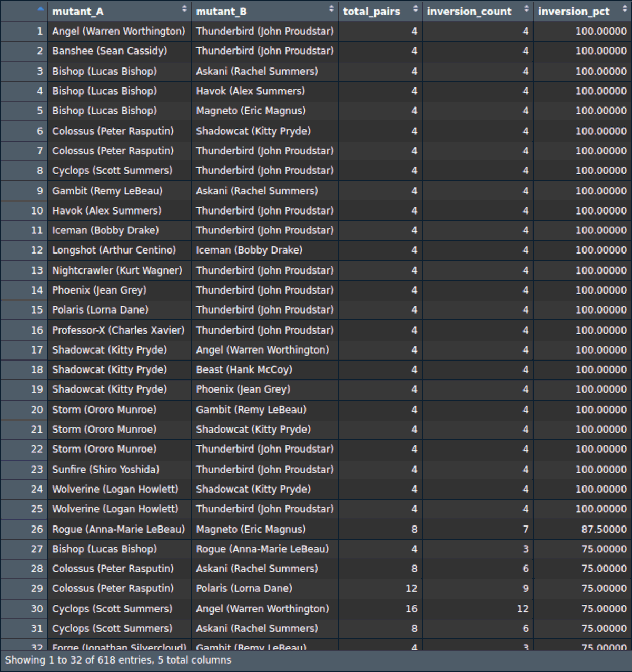Screen dimensions: 632x672
Task: Sort by the mutant_A column header label
Action: pyautogui.click(x=78, y=11)
